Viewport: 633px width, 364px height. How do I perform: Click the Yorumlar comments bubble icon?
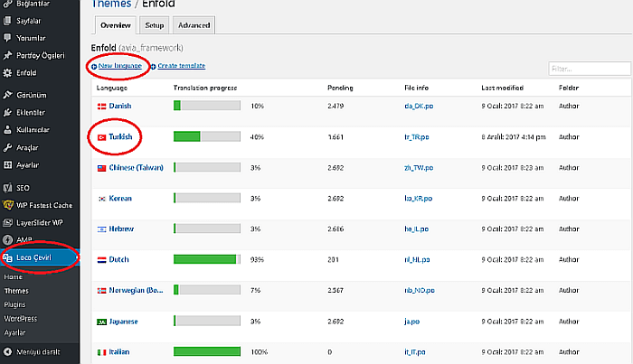pos(7,38)
